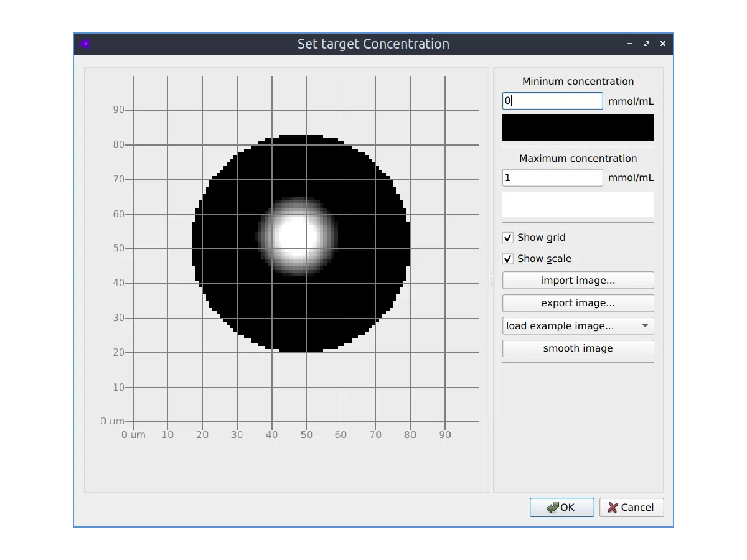This screenshot has height=560, width=747.
Task: Click the 'Set target Concentration' window title
Action: click(x=374, y=44)
